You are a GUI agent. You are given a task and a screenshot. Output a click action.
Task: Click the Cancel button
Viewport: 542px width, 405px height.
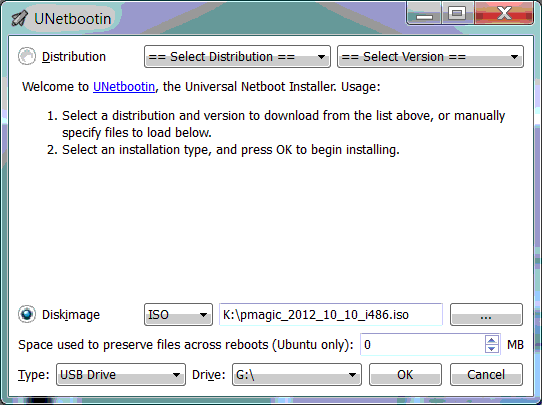click(486, 375)
